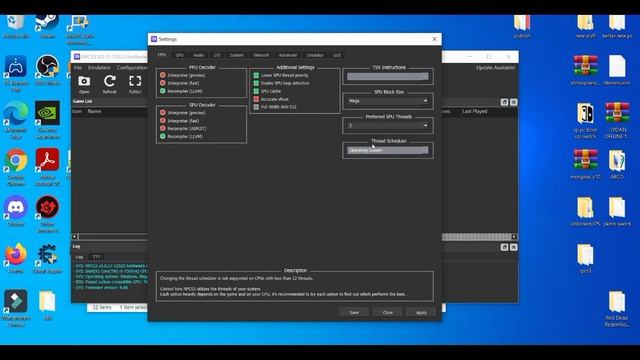Viewport: 640px width, 360px height.
Task: Click the Apply button in Settings
Action: tap(421, 312)
